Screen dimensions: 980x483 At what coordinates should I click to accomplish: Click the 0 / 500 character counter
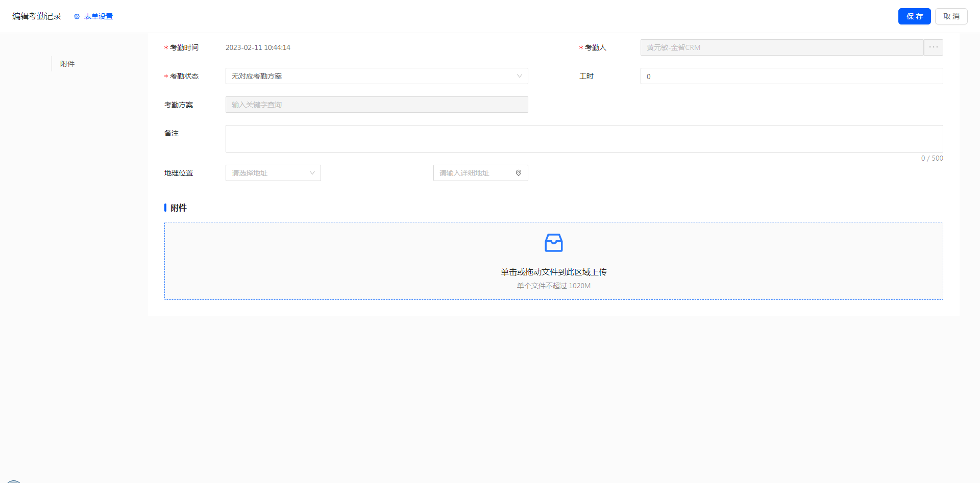click(932, 158)
